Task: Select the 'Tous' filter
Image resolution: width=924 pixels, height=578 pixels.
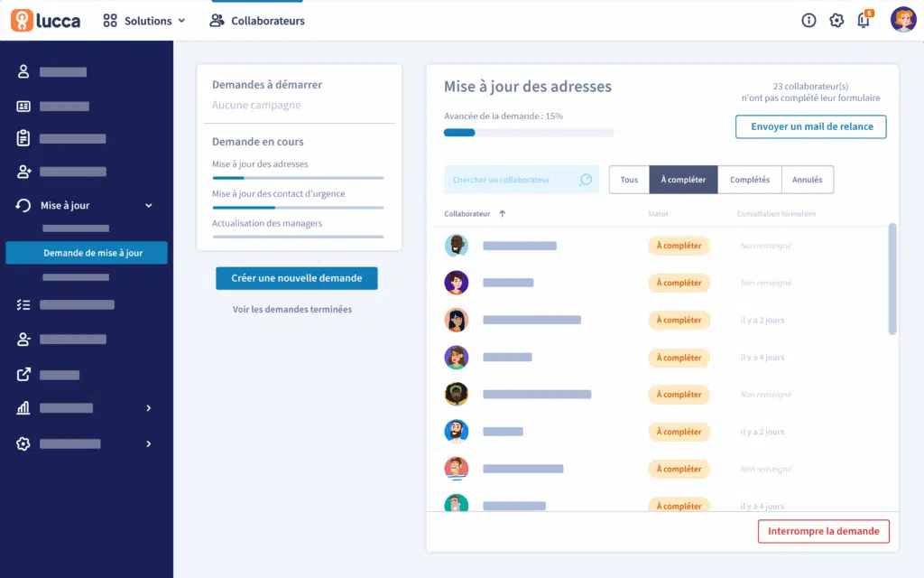Action: click(x=629, y=180)
